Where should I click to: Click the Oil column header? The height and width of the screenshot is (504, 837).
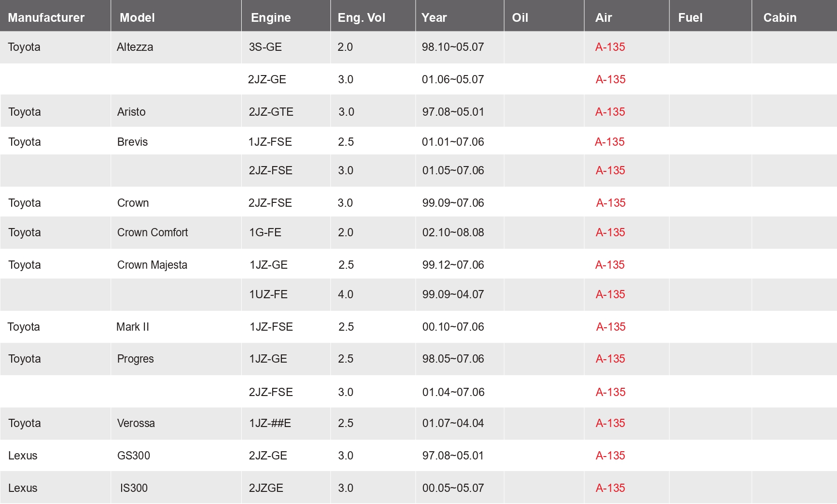(x=520, y=18)
